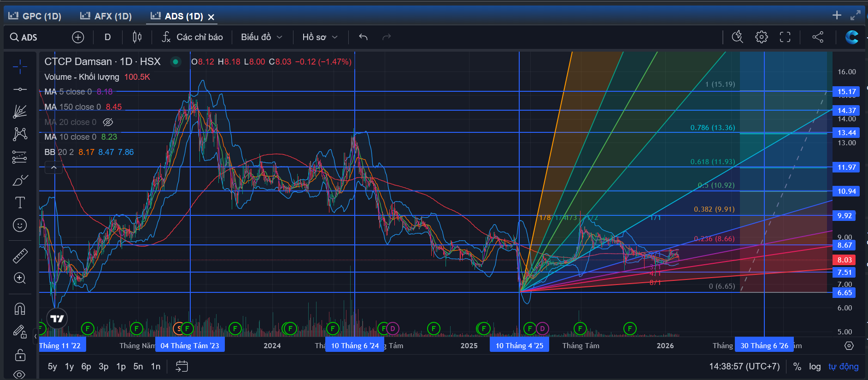Viewport: 868px width, 380px height.
Task: Select the MA 150 close indicator label
Action: [73, 107]
